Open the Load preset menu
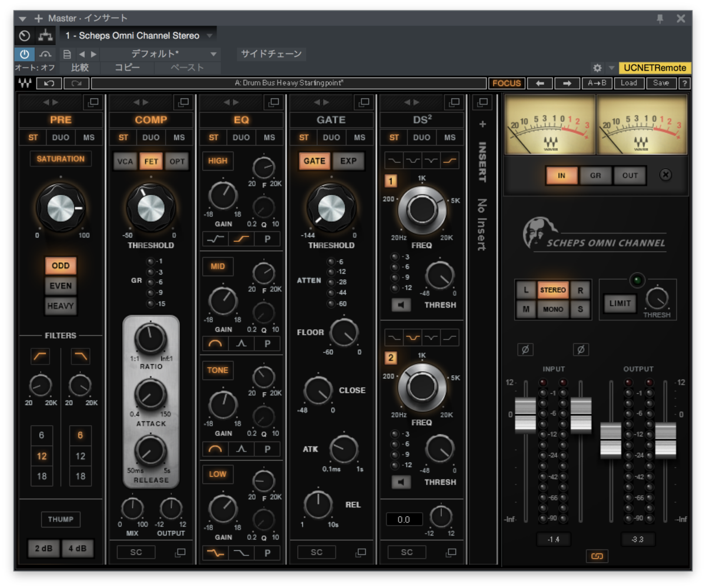The width and height of the screenshot is (706, 588). (x=629, y=83)
